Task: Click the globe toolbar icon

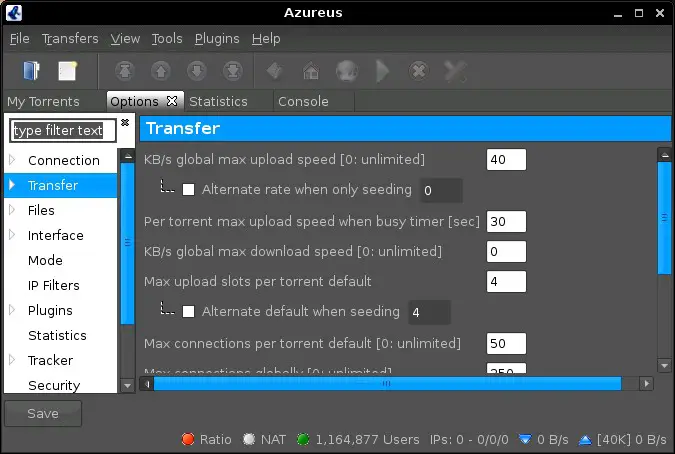Action: [x=347, y=71]
